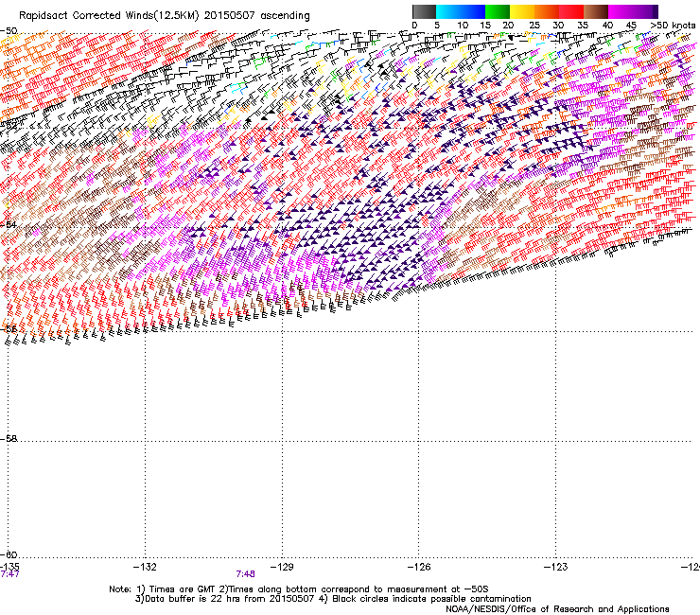Click the '-126' longitude axis label
Image resolution: width=700 pixels, height=615 pixels.
coord(419,567)
